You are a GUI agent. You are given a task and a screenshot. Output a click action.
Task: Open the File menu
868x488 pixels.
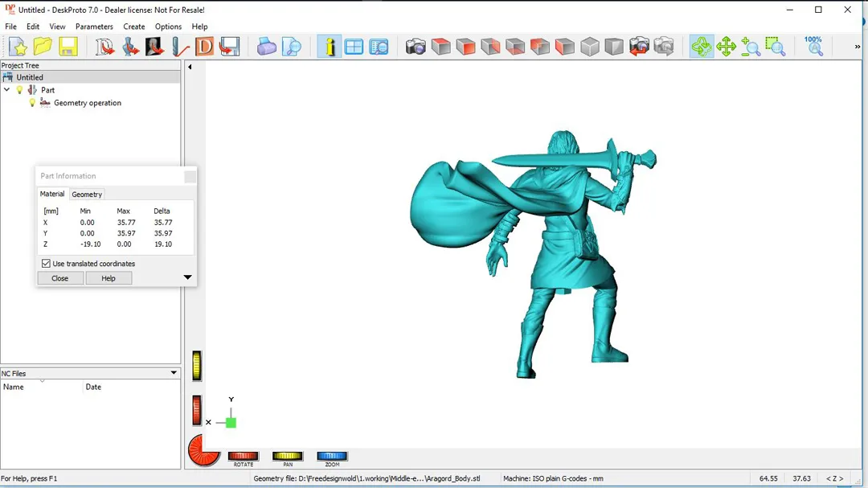click(x=10, y=27)
